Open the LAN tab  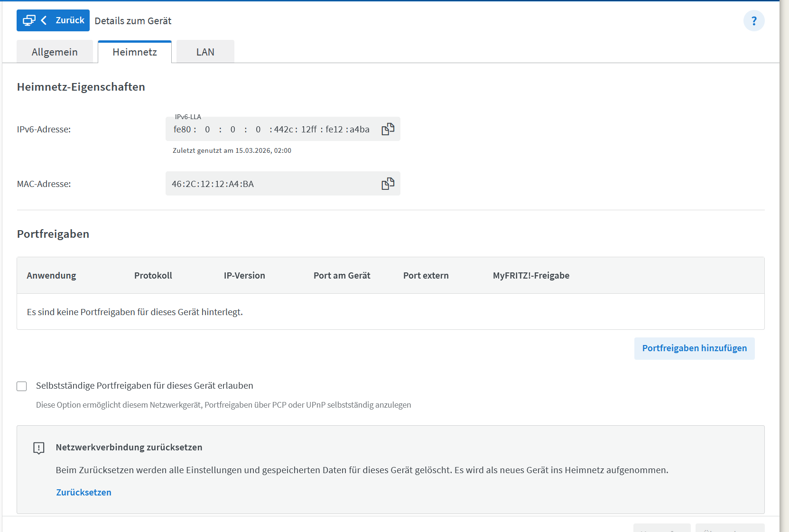point(205,52)
